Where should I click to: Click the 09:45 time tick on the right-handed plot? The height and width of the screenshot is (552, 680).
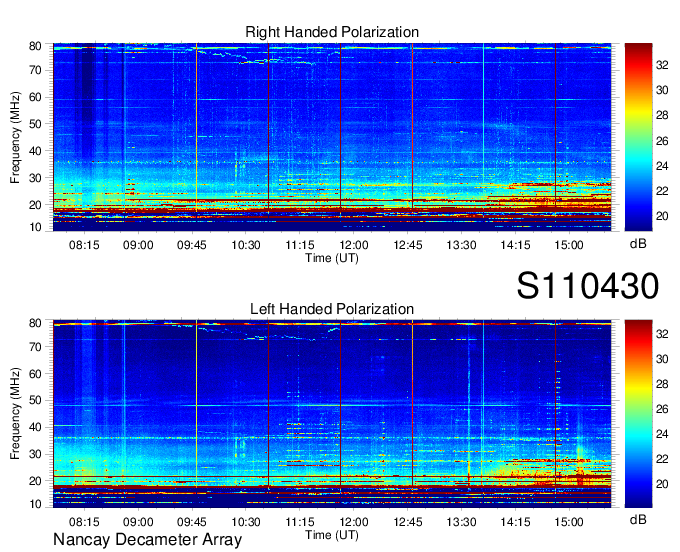click(192, 245)
